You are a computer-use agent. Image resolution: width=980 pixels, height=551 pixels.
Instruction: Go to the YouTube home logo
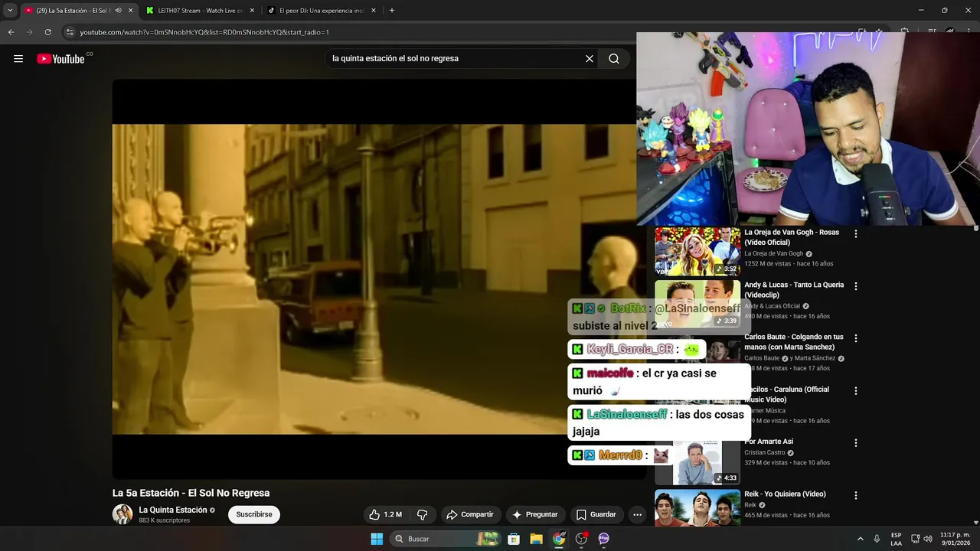point(60,59)
